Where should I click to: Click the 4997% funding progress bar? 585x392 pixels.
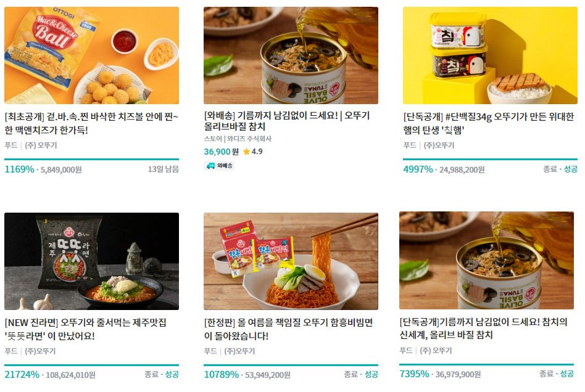[490, 159]
